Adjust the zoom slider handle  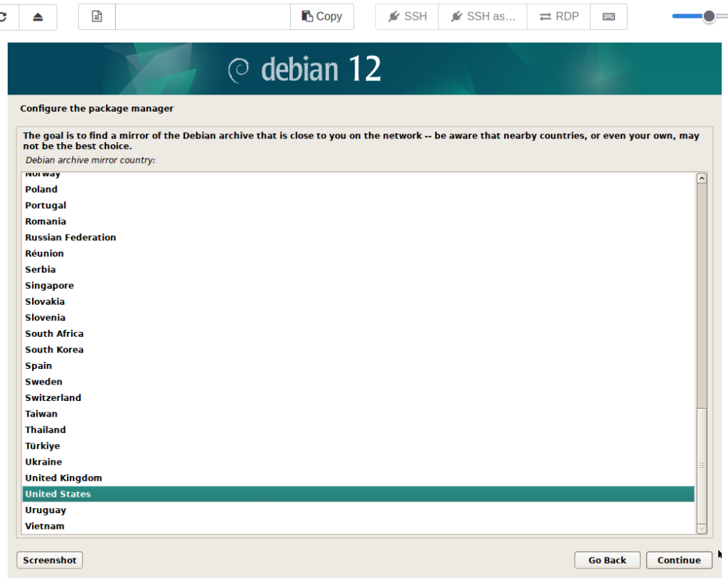708,16
